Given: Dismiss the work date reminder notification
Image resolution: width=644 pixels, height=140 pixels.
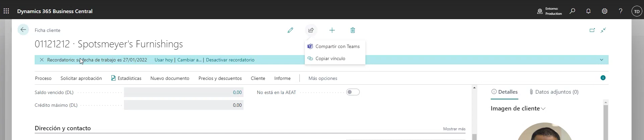Looking at the screenshot, I should 42,60.
